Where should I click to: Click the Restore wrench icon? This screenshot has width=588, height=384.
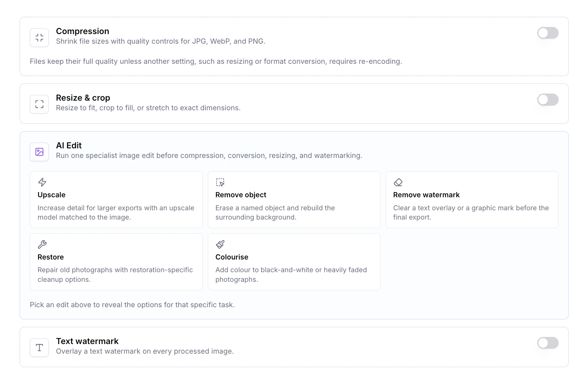(42, 244)
